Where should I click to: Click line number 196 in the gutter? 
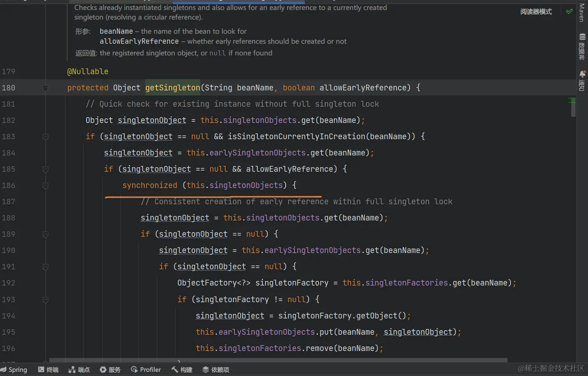tap(8, 348)
